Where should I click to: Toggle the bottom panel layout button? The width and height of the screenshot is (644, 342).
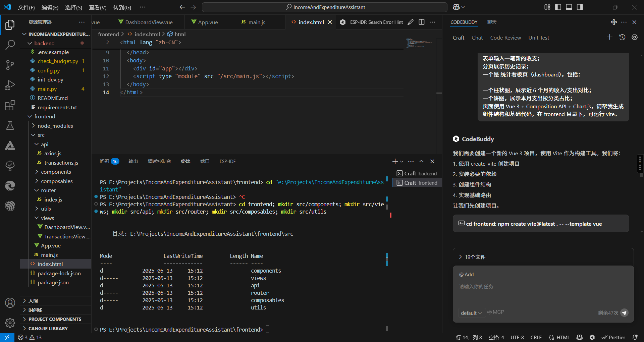coord(569,7)
